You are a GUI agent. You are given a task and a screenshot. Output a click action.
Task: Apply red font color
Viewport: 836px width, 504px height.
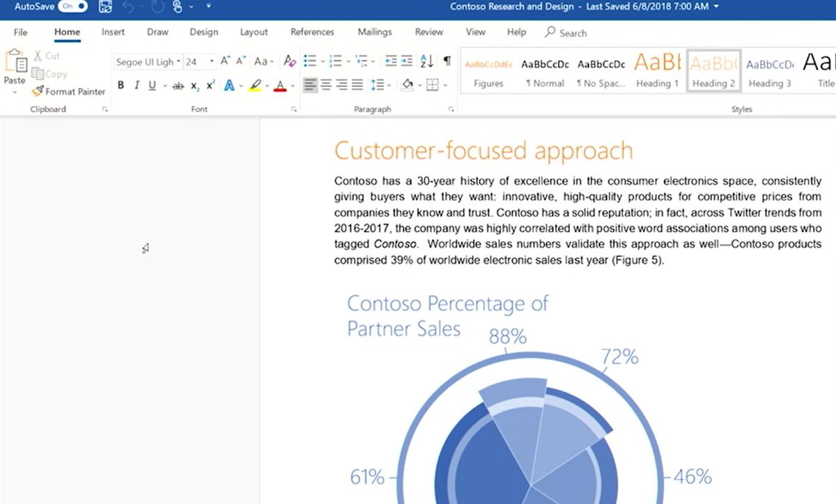[280, 86]
